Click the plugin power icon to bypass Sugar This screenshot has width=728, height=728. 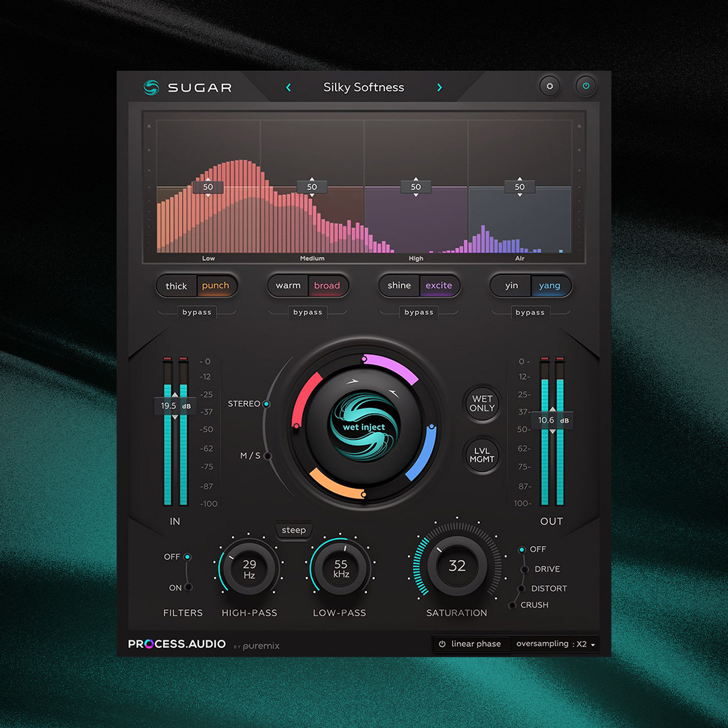585,86
